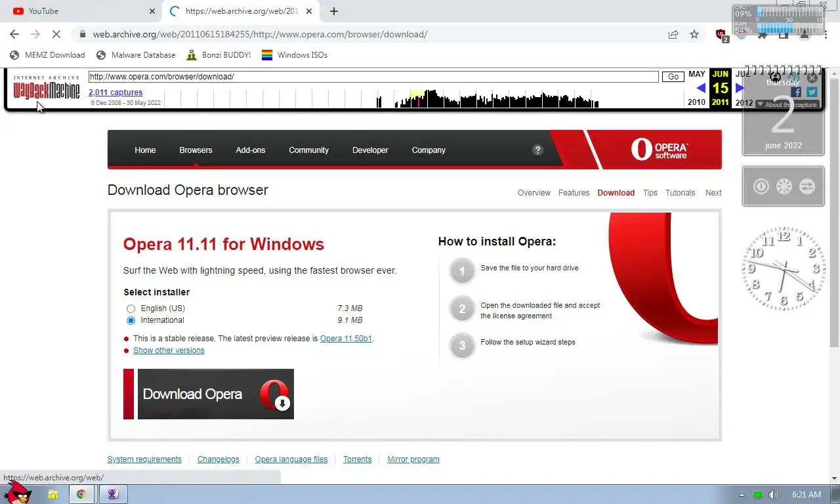Viewport: 840px width, 504px height.
Task: Open the 2,011 captures link
Action: pyautogui.click(x=115, y=93)
